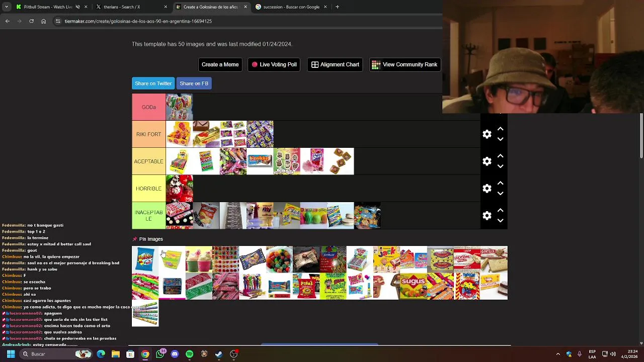Open WhatsApp from taskbar
644x362 pixels.
160,354
